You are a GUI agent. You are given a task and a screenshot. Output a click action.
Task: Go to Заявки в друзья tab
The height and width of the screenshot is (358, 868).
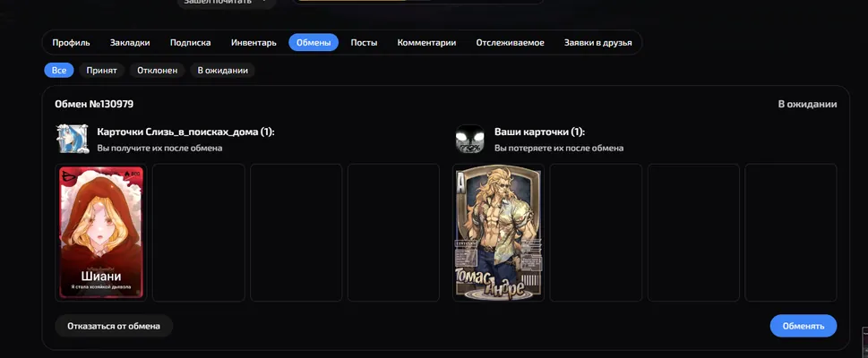coord(597,43)
